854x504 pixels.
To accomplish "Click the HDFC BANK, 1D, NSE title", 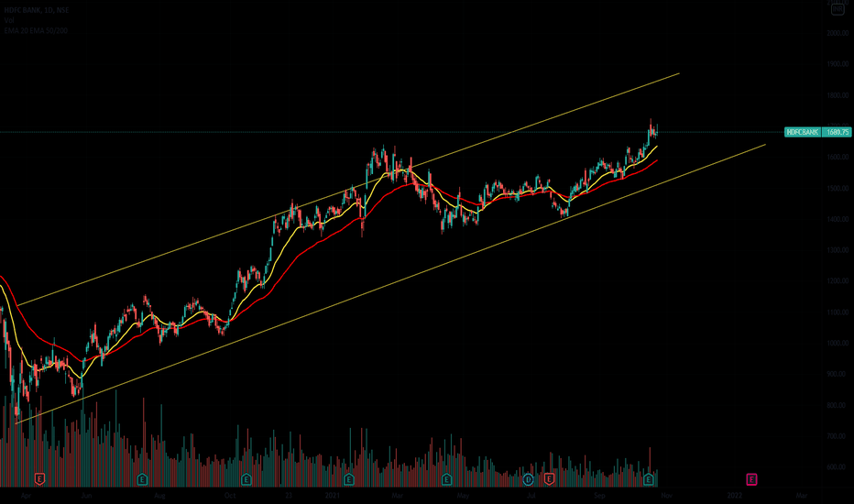I will (37, 10).
